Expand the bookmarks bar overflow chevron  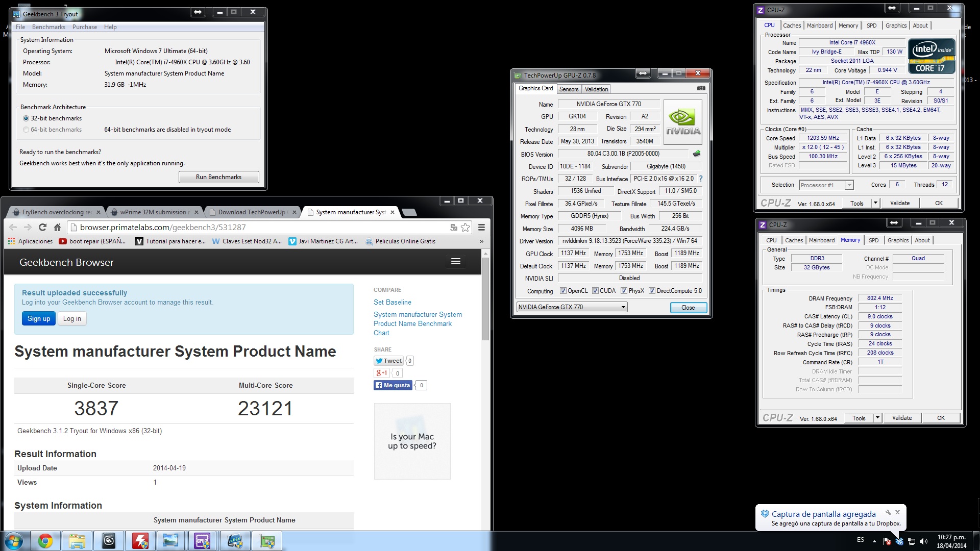point(481,241)
